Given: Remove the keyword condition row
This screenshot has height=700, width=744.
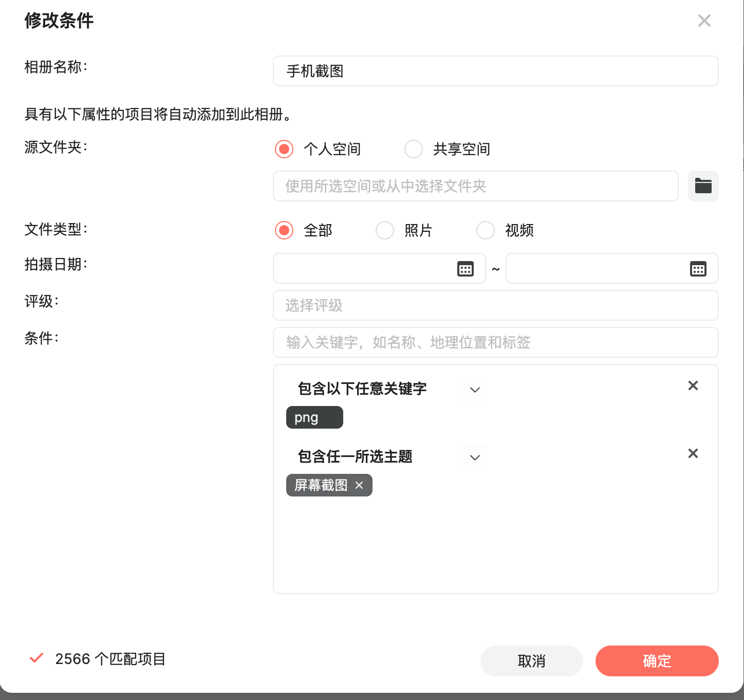Looking at the screenshot, I should click(693, 385).
